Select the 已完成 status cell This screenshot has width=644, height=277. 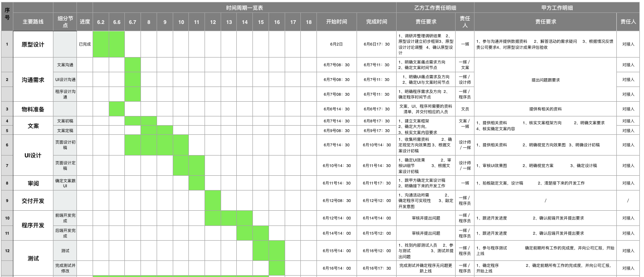point(85,45)
